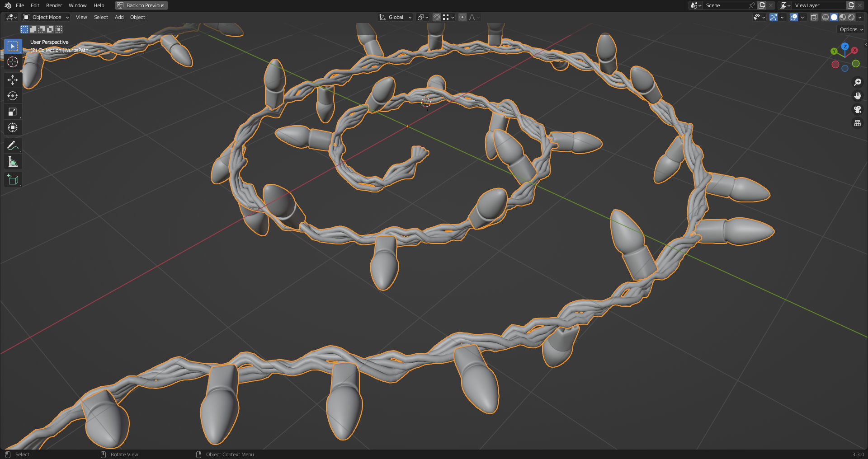Switch to solid shading

coord(834,17)
